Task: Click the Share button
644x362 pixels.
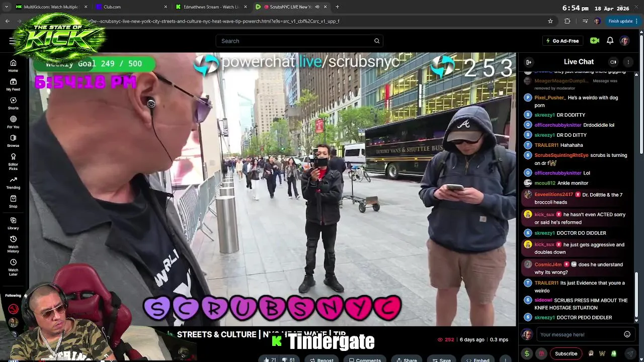Action: click(407, 360)
